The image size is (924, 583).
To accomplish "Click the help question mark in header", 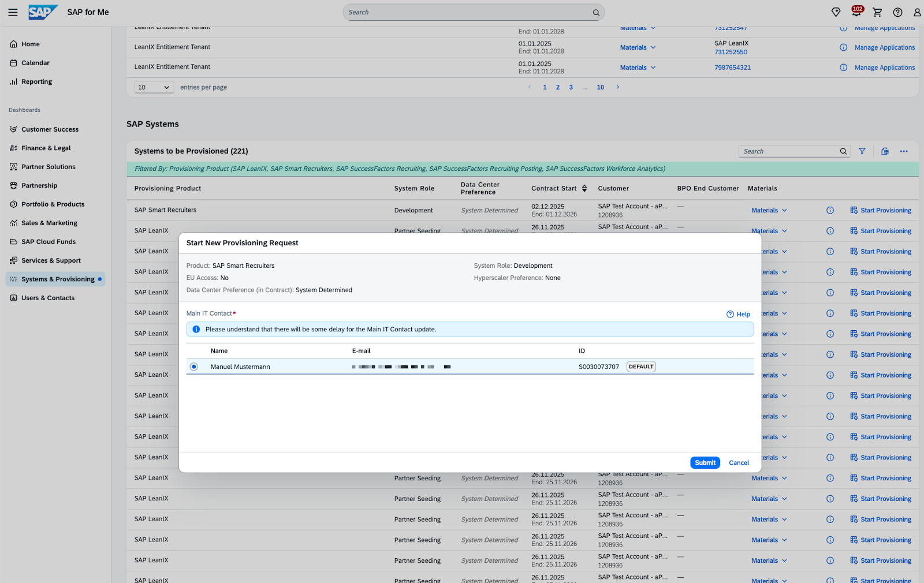I will coord(897,12).
